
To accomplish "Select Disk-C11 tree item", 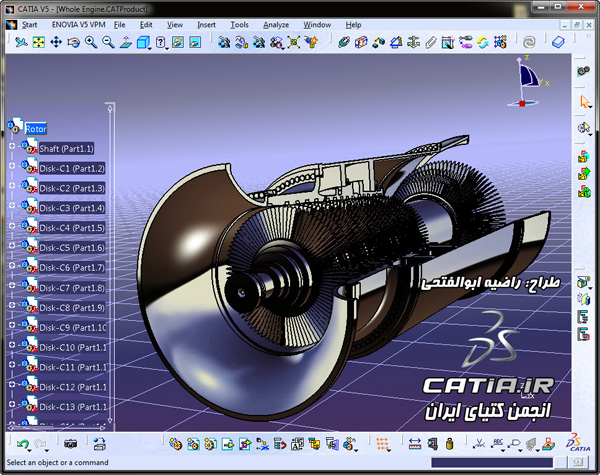I will point(73,367).
